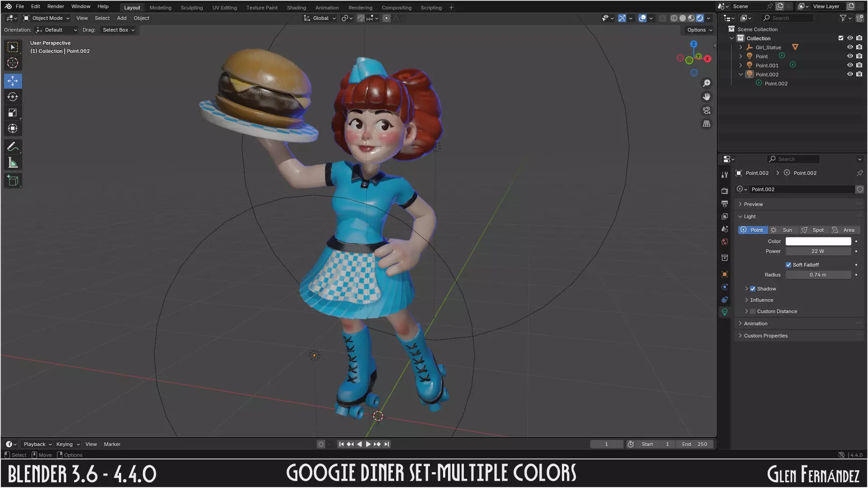Set light type to Area
868x488 pixels.
pyautogui.click(x=844, y=230)
